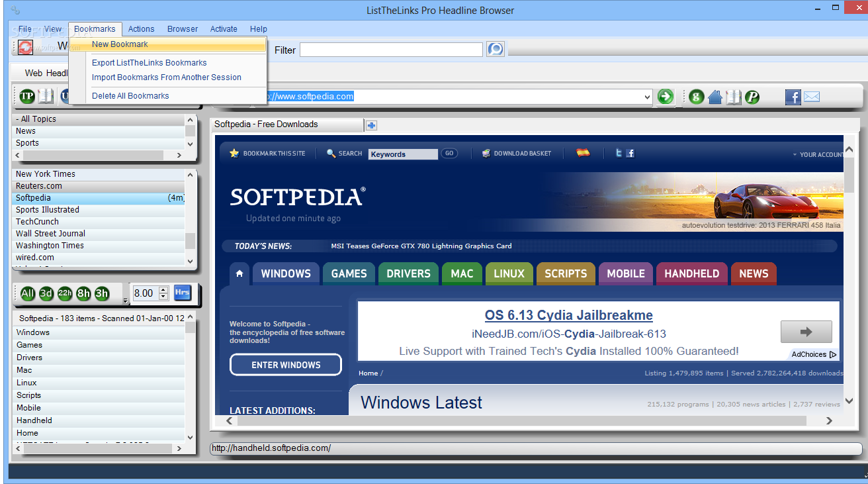Click the LINUX category tab on Softpedia
Image resolution: width=868 pixels, height=484 pixels.
(509, 273)
